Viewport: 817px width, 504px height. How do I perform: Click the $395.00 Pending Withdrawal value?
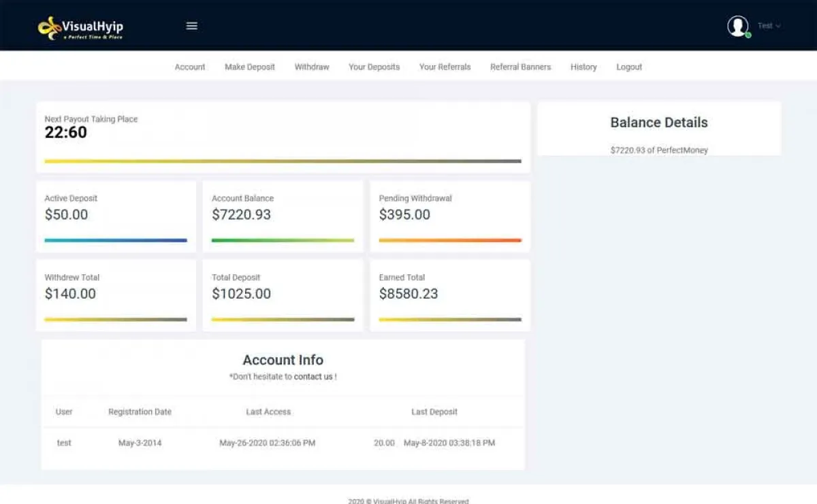404,214
